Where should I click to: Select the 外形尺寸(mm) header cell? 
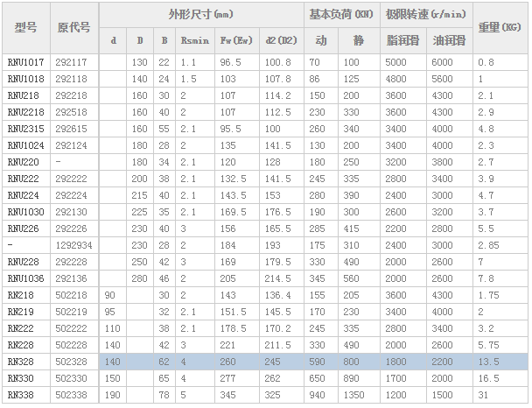(x=200, y=15)
